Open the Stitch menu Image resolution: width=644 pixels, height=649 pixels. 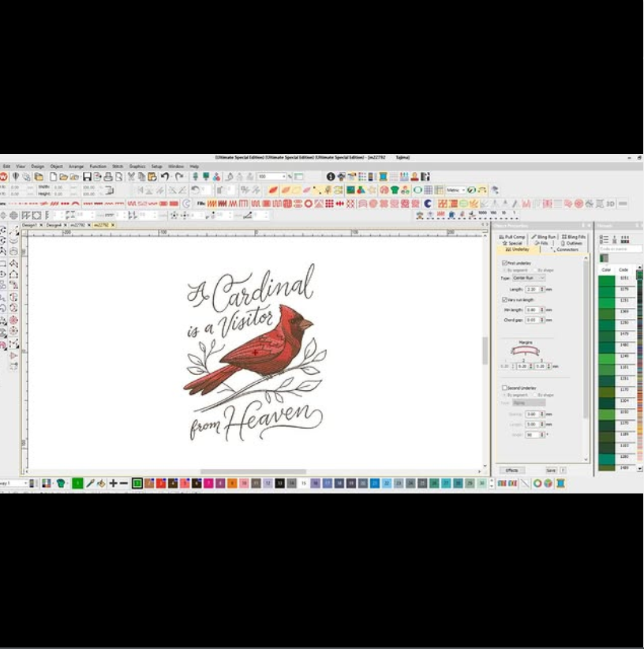pyautogui.click(x=118, y=167)
